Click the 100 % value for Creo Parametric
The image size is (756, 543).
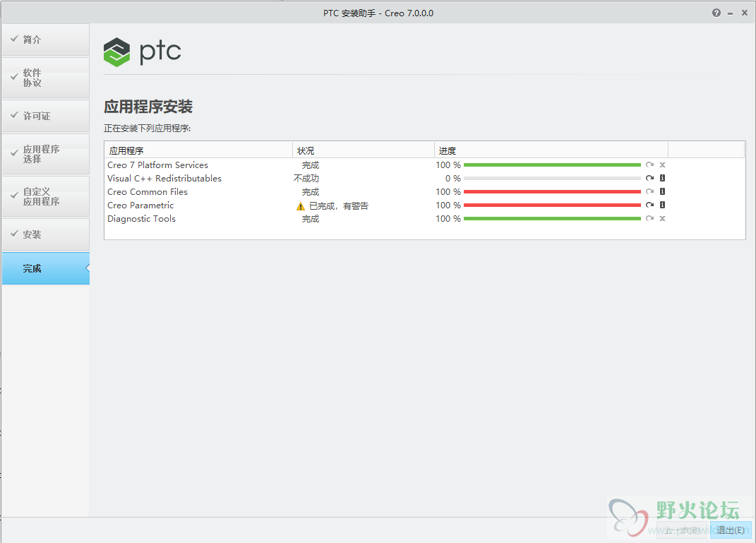click(x=448, y=205)
